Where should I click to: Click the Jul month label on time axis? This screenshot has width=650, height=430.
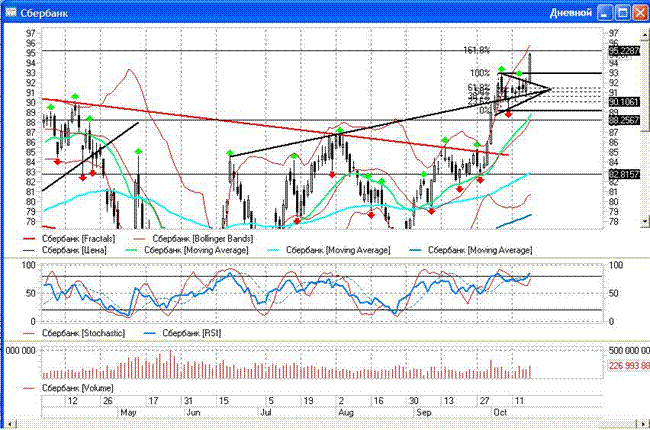(x=266, y=413)
